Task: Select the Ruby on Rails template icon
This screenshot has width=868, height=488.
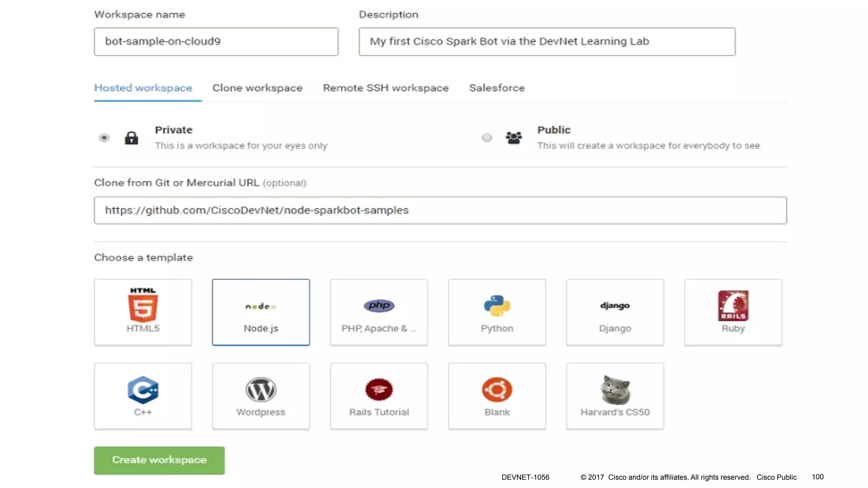Action: coord(733,306)
